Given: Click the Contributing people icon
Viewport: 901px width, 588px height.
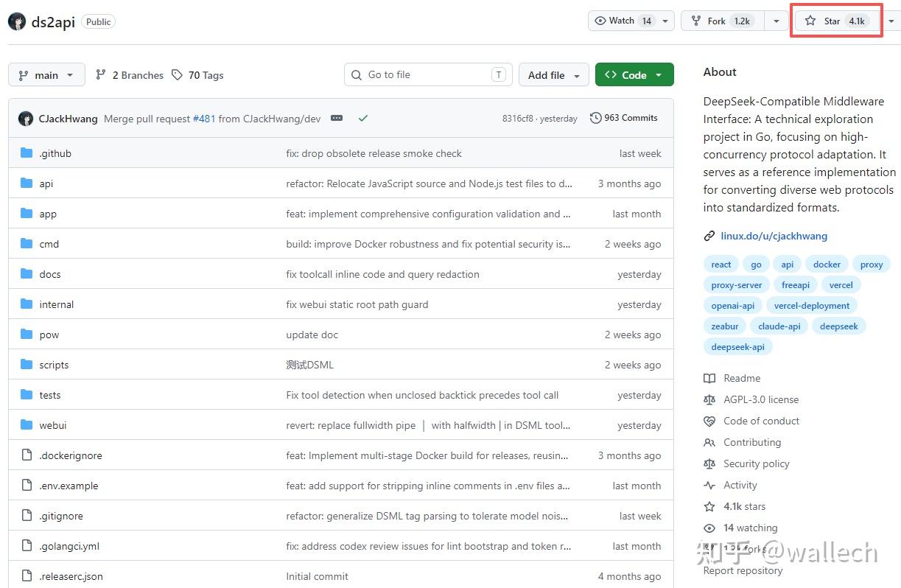Looking at the screenshot, I should [x=709, y=442].
